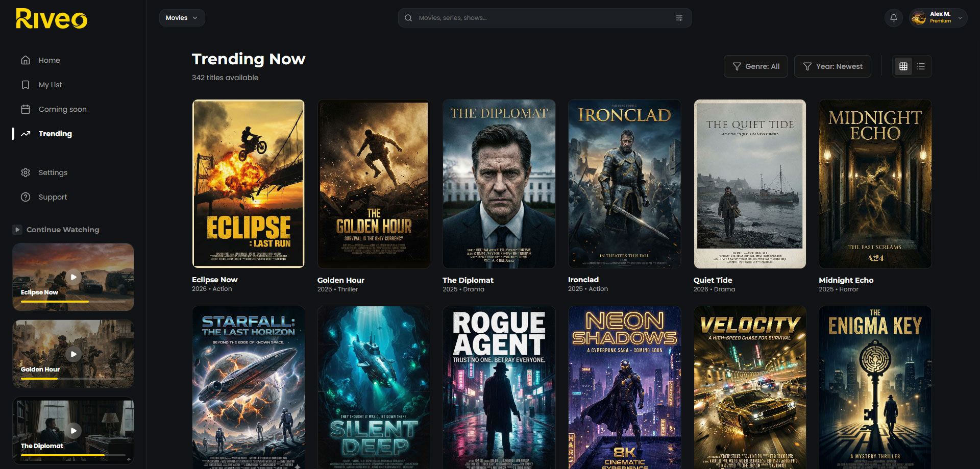Click the Home house icon
The width and height of the screenshot is (980, 469).
pos(26,60)
